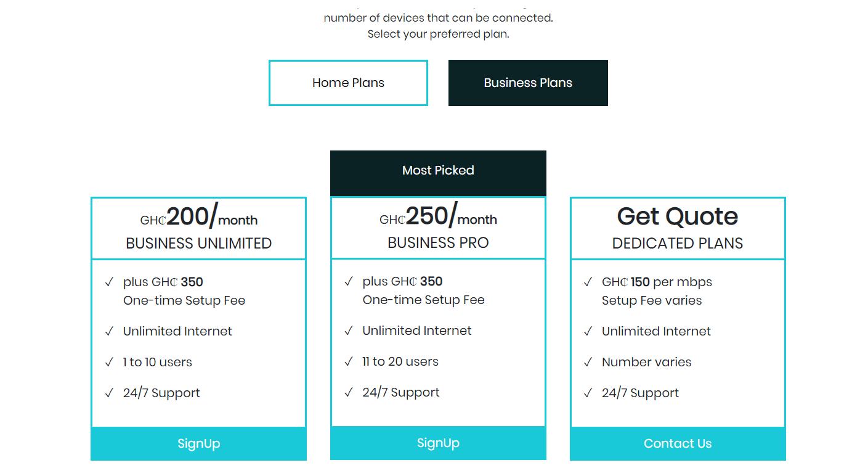Click checkmark beside "150 per mbps"
The width and height of the screenshot is (868, 473).
[x=588, y=282]
